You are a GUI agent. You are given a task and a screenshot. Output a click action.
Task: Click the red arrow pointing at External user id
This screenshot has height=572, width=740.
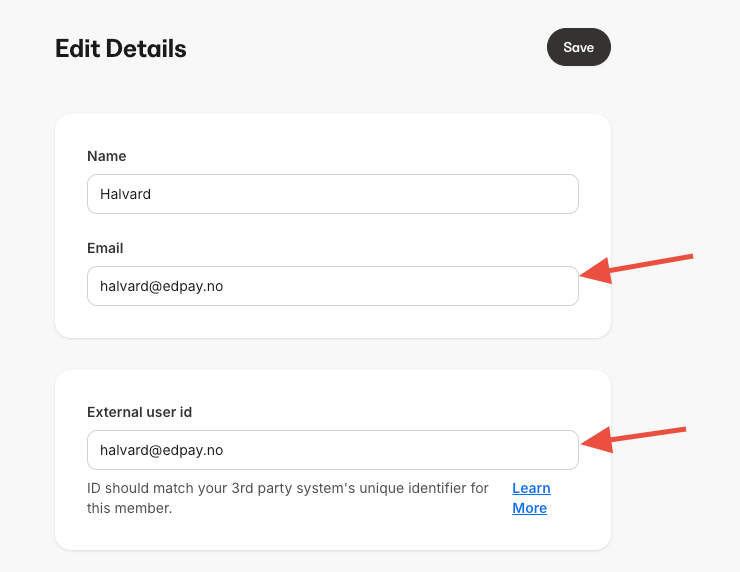click(634, 438)
